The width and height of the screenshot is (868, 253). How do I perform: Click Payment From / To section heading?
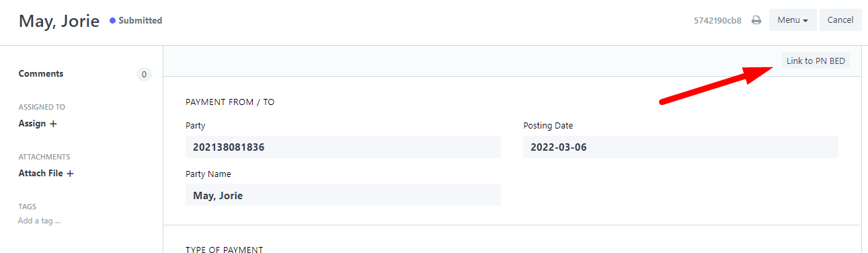point(230,102)
